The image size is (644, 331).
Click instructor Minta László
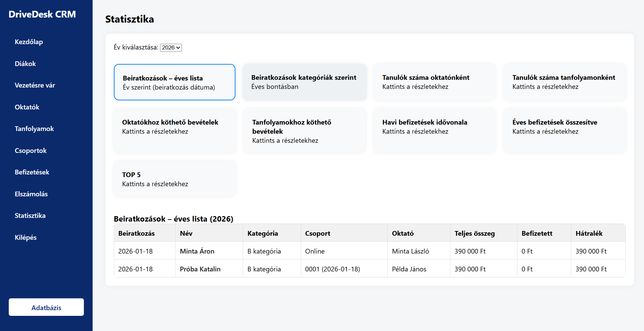coord(411,251)
